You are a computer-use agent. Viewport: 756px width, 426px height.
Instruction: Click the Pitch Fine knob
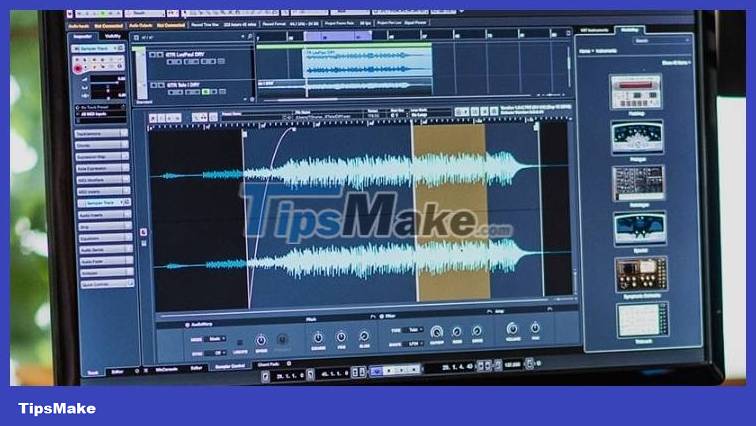[341, 336]
